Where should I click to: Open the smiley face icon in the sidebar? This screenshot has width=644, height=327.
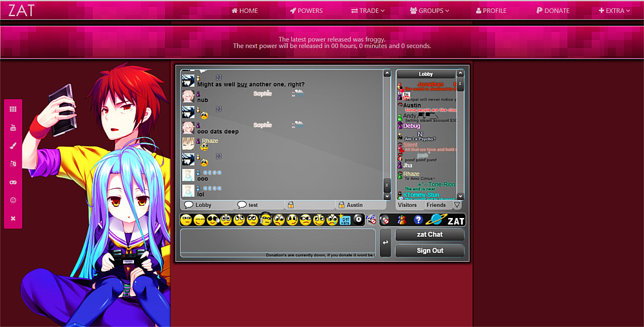coord(13,201)
